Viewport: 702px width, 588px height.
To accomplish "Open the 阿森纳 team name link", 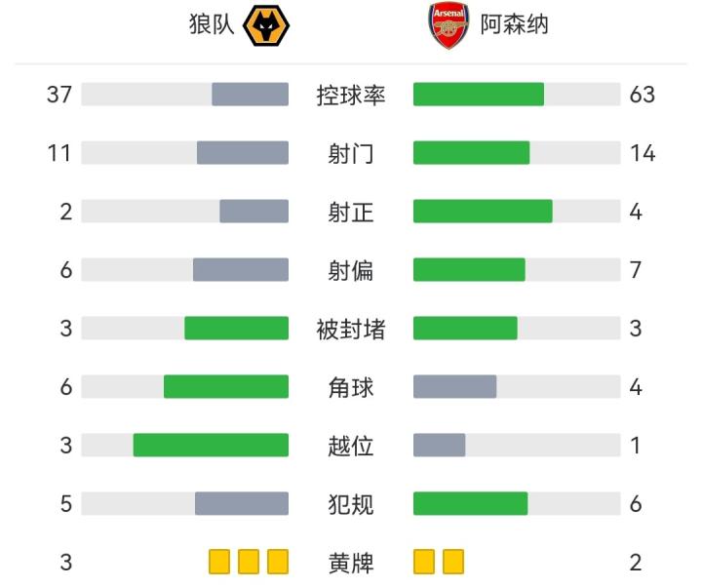I will (x=514, y=25).
